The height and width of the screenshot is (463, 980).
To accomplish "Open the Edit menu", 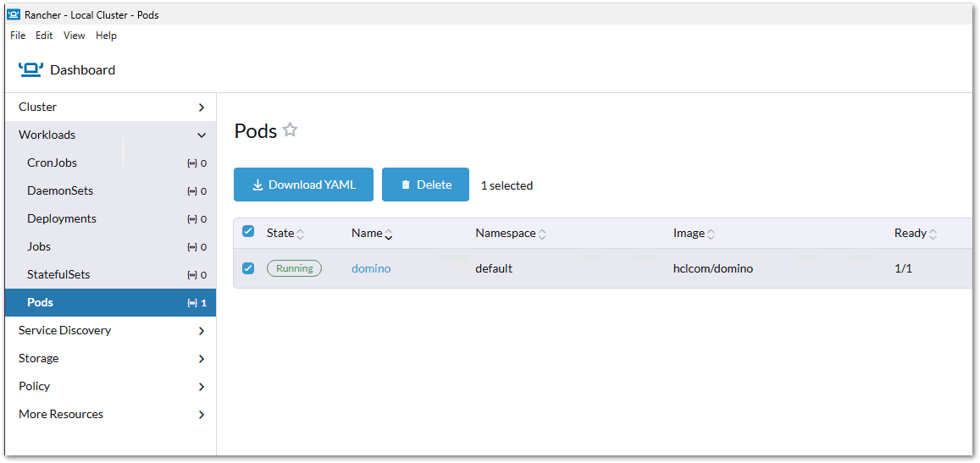I will 44,36.
